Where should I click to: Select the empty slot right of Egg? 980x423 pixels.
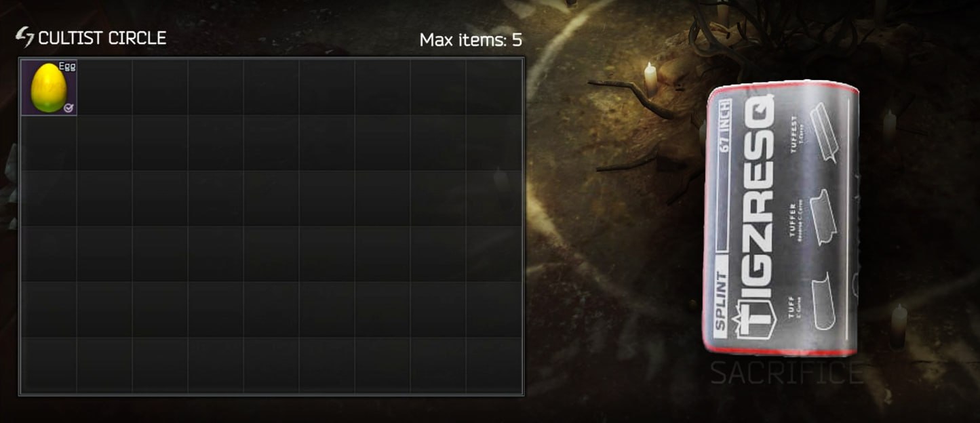tap(104, 87)
